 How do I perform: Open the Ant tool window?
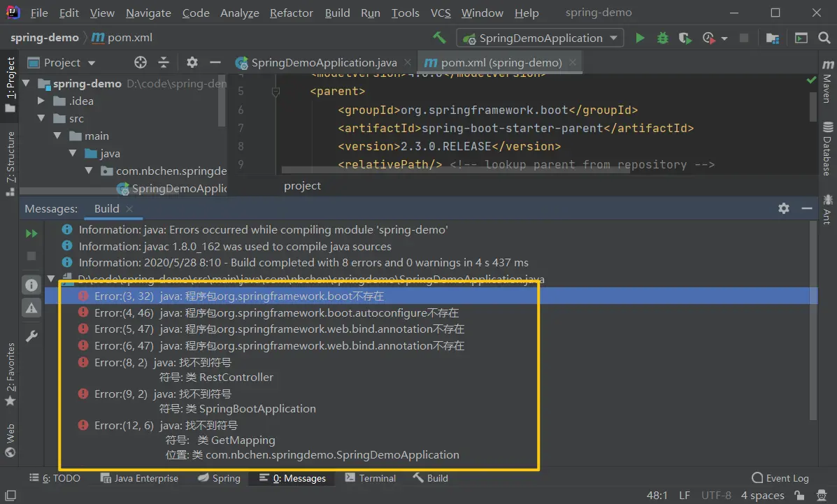click(x=827, y=209)
